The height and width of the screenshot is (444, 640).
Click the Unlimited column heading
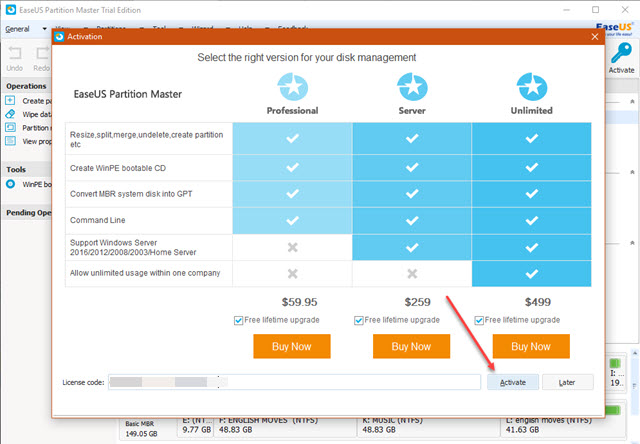point(531,111)
